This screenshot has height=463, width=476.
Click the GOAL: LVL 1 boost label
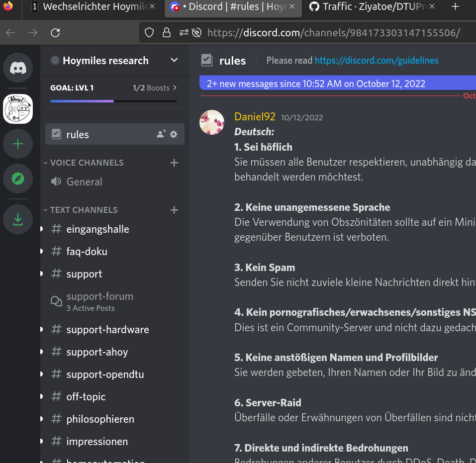pyautogui.click(x=72, y=88)
